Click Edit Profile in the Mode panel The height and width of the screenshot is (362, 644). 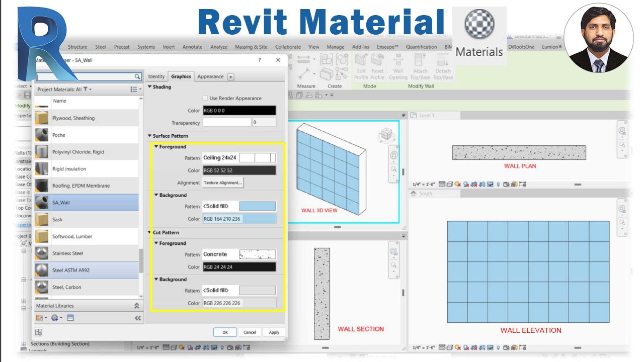361,67
